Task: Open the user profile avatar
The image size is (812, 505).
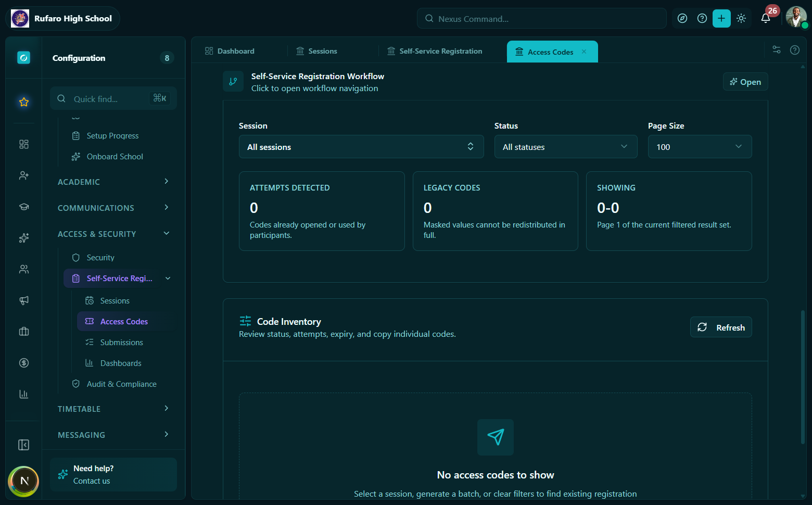Action: tap(796, 17)
